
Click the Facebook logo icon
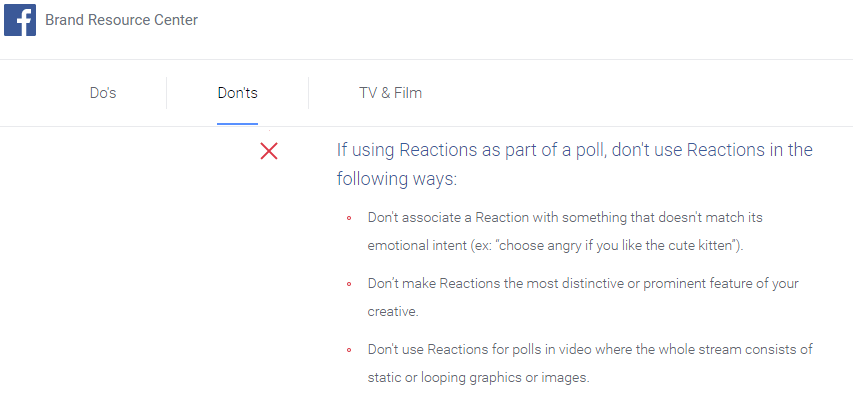pyautogui.click(x=20, y=20)
